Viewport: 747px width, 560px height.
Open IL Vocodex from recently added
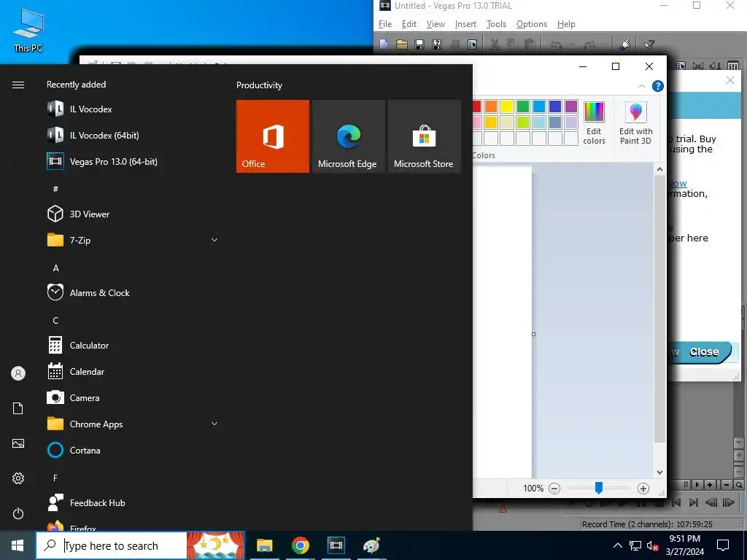point(133,109)
